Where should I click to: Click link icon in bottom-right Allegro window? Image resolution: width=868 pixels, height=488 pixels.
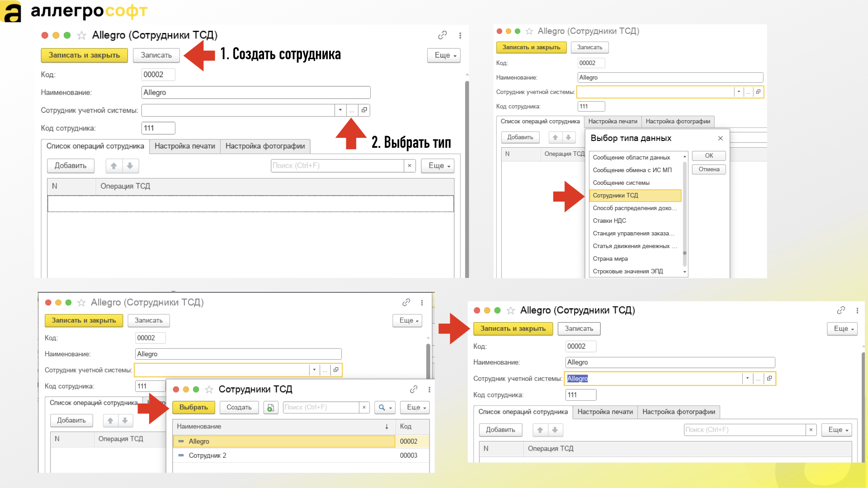click(841, 310)
